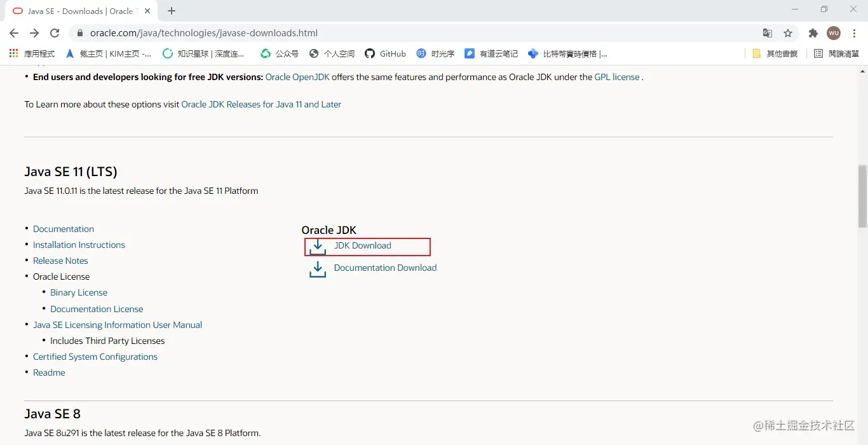The height and width of the screenshot is (445, 868).
Task: Open a new browser tab
Action: (172, 11)
